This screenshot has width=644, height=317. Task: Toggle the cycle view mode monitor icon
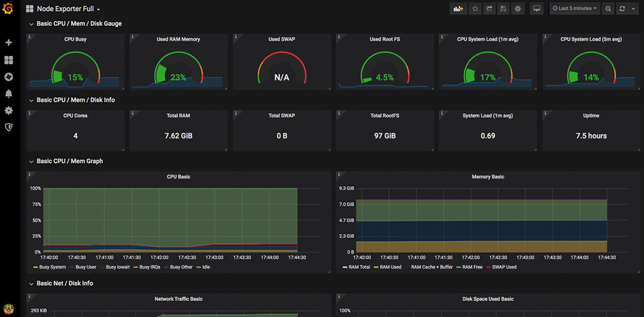pyautogui.click(x=536, y=9)
